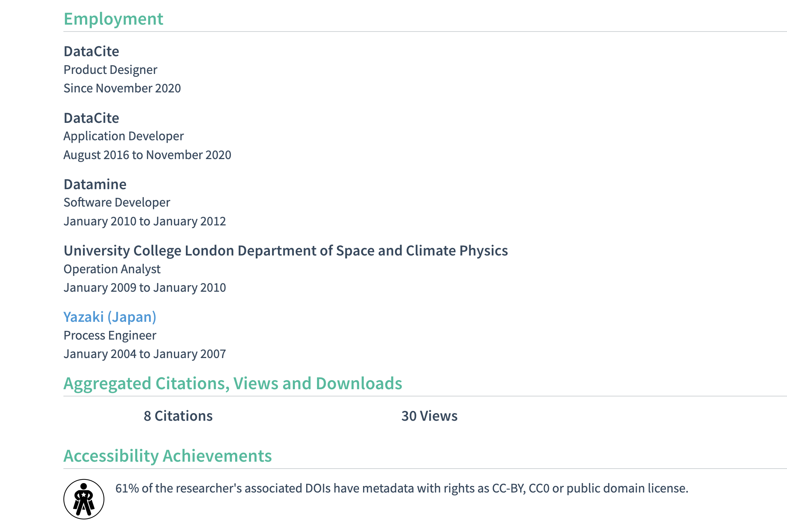
Task: Click the Software Developer role text
Action: point(117,202)
